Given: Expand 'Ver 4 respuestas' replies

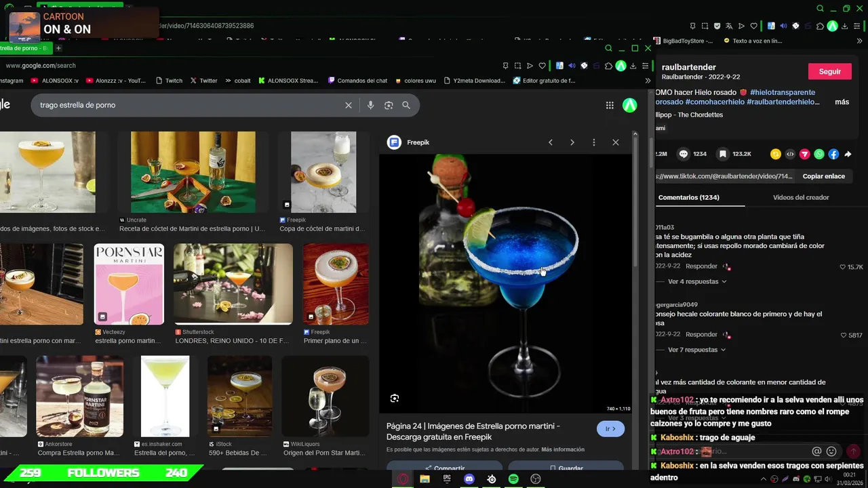Looking at the screenshot, I should 697,281.
